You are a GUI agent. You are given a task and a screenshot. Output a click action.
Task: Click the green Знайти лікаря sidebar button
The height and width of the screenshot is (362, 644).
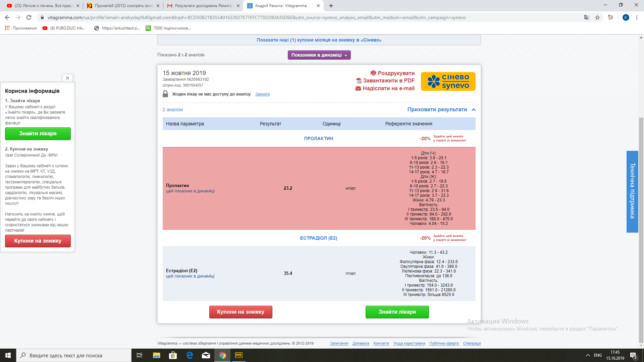[38, 133]
